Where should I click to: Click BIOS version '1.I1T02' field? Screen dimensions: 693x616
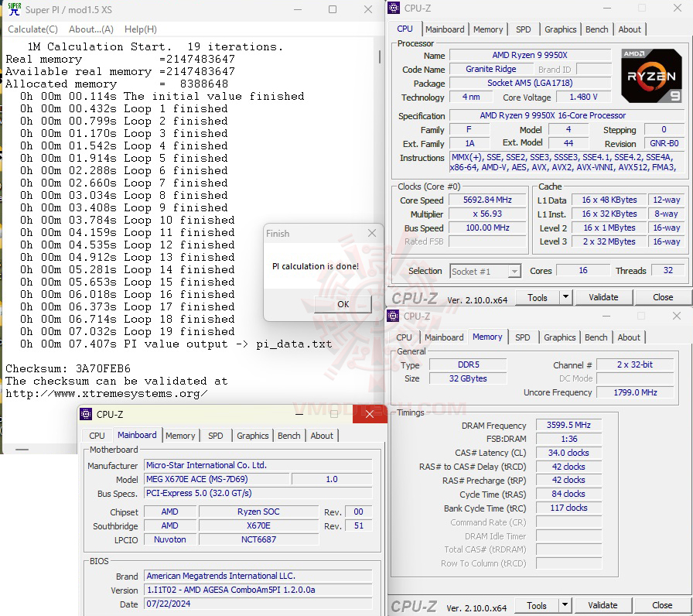pos(258,590)
